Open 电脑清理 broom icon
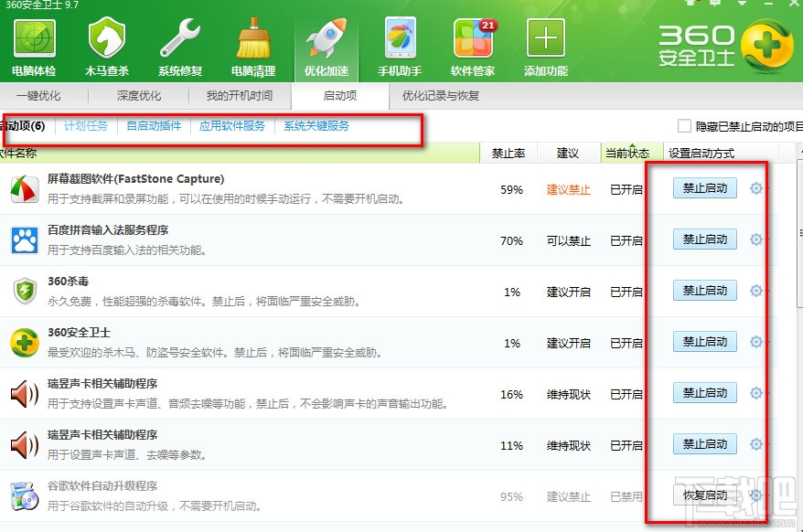Viewport: 803px width, 532px height. [x=253, y=48]
